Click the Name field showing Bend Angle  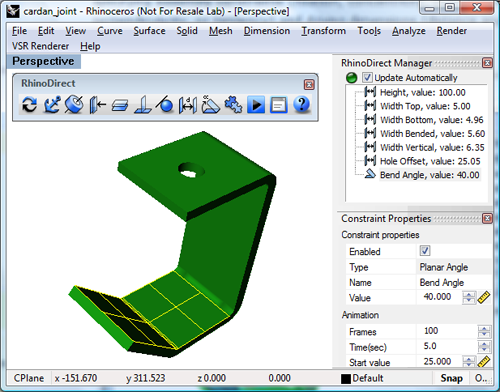(454, 283)
